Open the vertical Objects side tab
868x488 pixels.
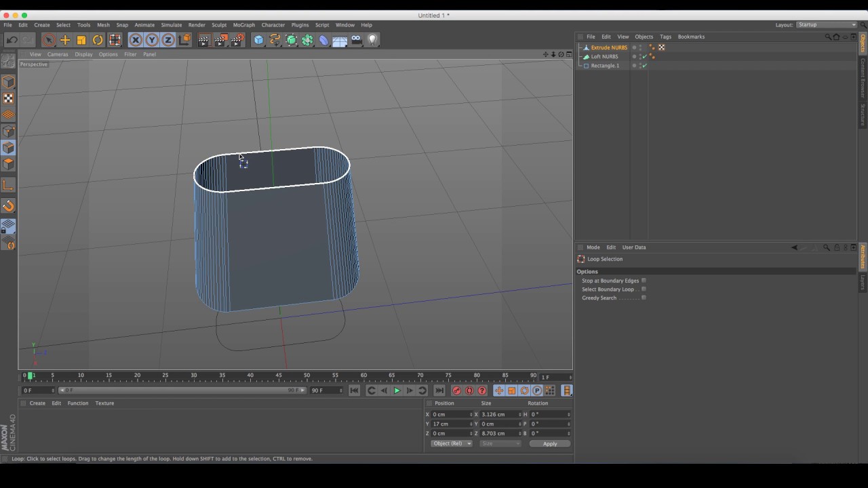pyautogui.click(x=863, y=43)
